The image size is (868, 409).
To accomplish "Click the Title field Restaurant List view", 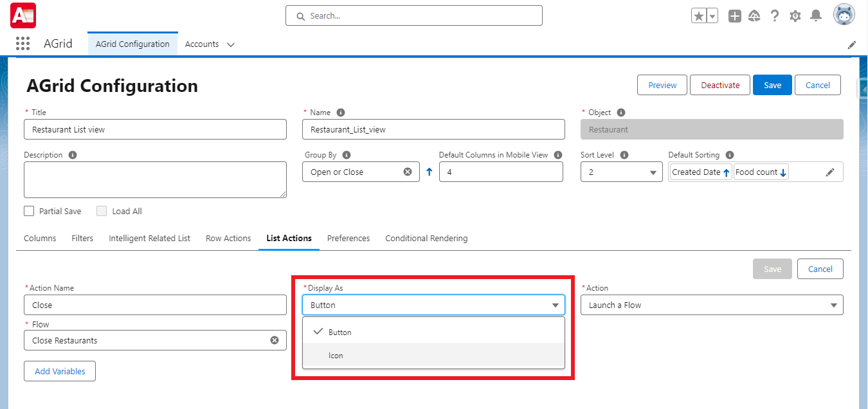I will [x=155, y=129].
